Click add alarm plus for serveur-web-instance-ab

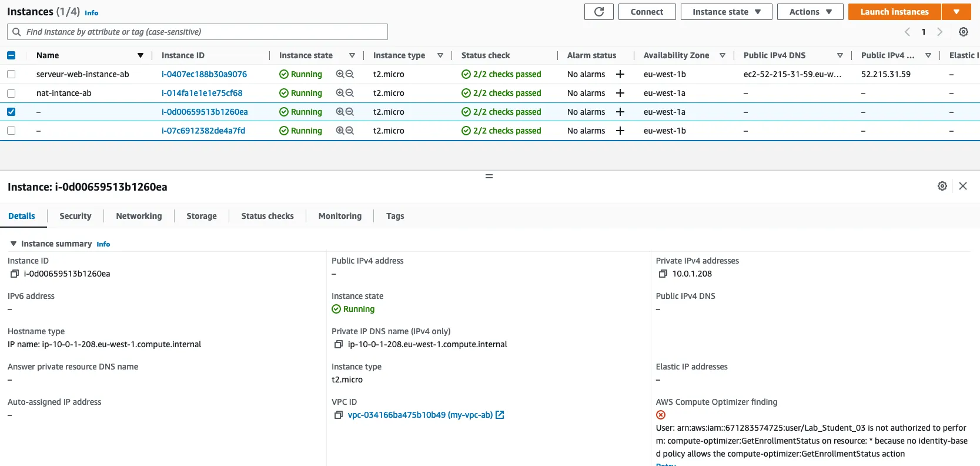click(x=620, y=74)
